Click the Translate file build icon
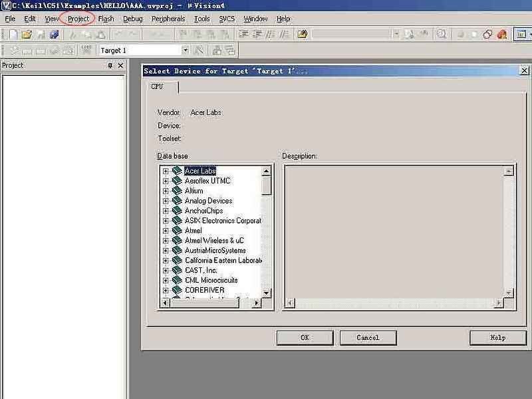The image size is (532, 399). tap(13, 51)
